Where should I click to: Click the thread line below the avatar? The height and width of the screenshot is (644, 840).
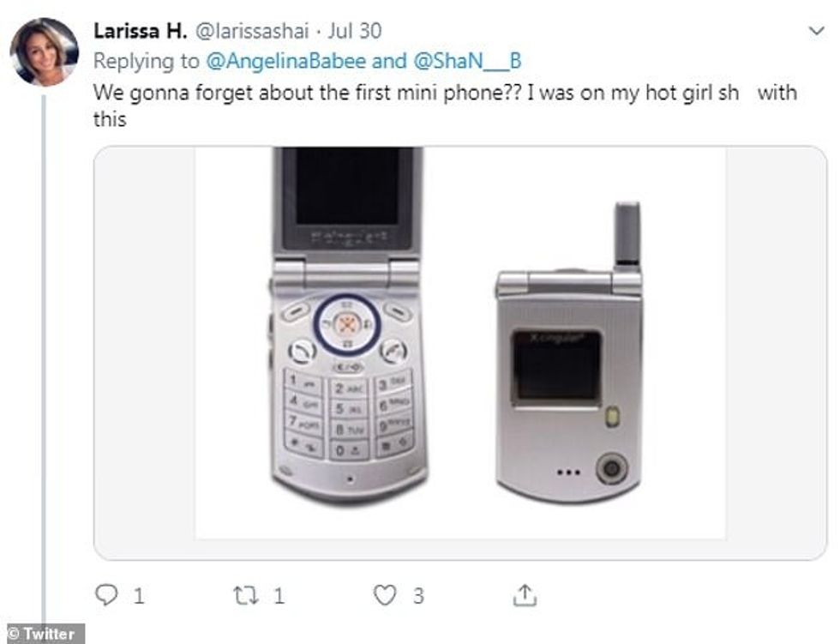[x=43, y=343]
